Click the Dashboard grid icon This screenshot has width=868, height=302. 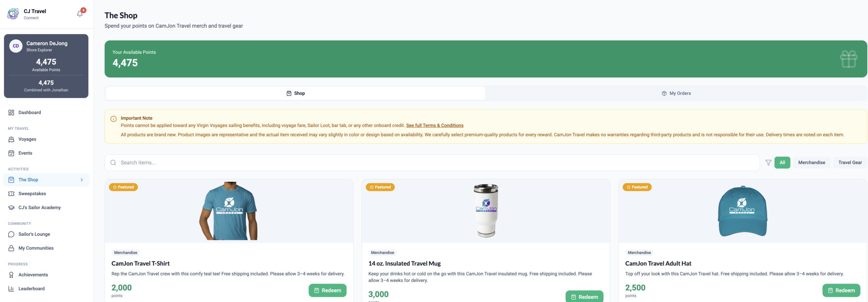pyautogui.click(x=11, y=113)
